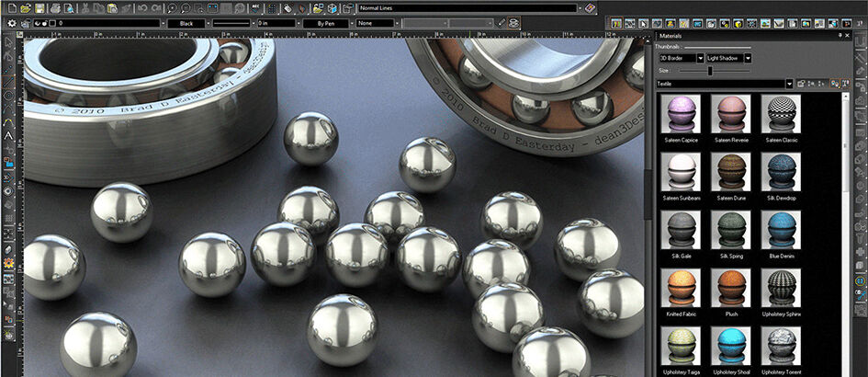Select the Silk Spring material thumbnail
Viewport: 868px width, 377px height.
coord(731,230)
